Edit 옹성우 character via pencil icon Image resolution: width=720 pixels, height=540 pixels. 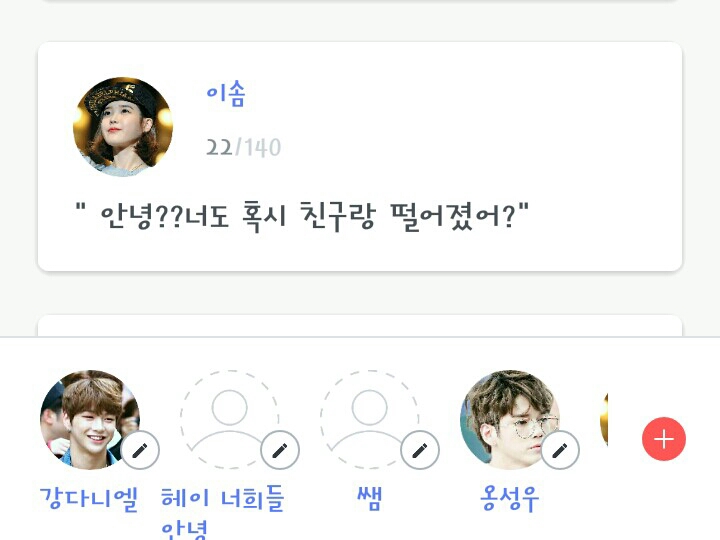(560, 450)
